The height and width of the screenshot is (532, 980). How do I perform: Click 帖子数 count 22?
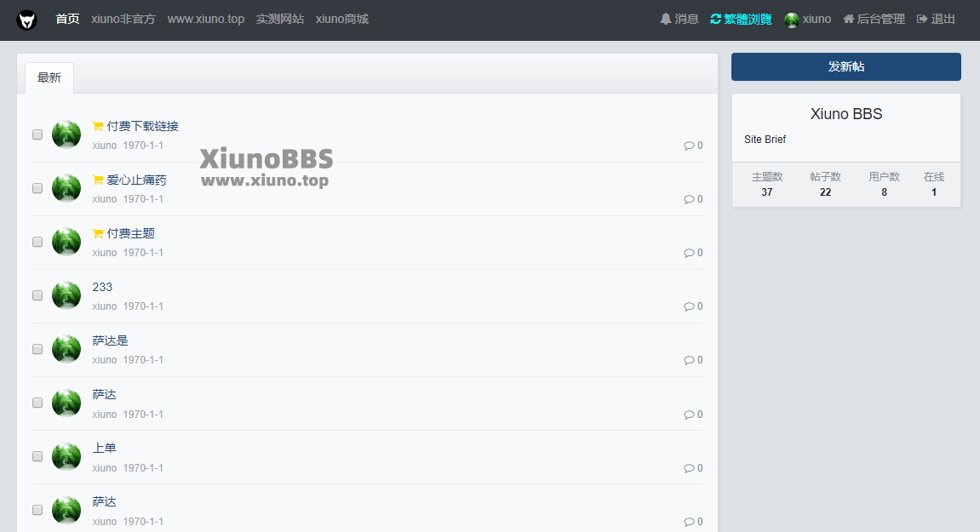(826, 192)
